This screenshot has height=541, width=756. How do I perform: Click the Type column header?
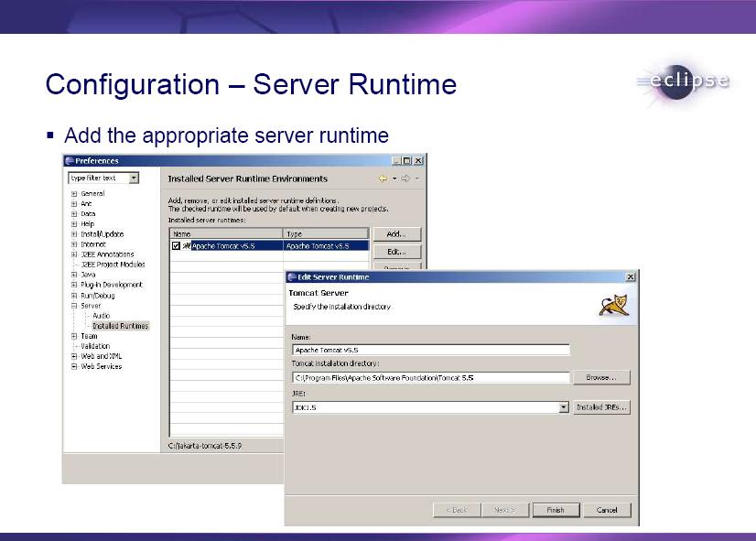pyautogui.click(x=326, y=233)
